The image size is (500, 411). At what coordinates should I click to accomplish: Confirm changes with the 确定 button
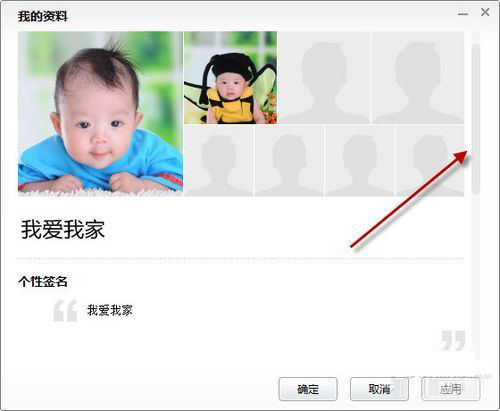[308, 389]
